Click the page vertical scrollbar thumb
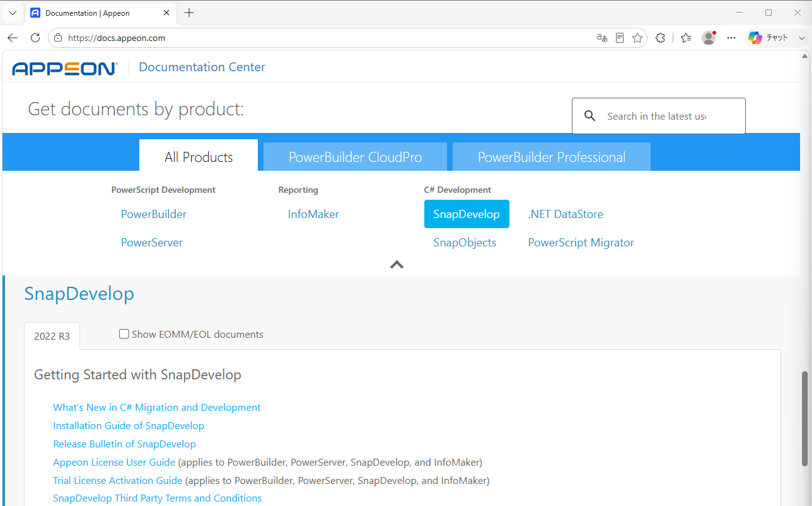The image size is (812, 506). click(804, 419)
